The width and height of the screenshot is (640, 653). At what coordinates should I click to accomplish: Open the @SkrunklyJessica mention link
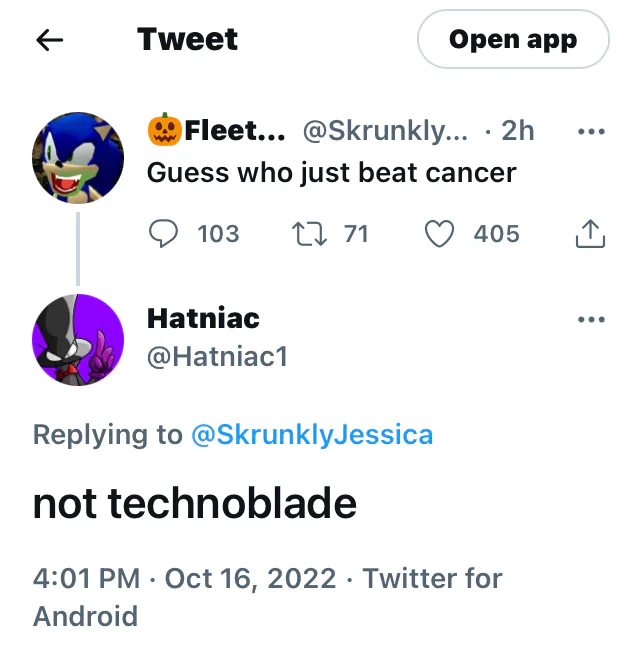[x=312, y=435]
